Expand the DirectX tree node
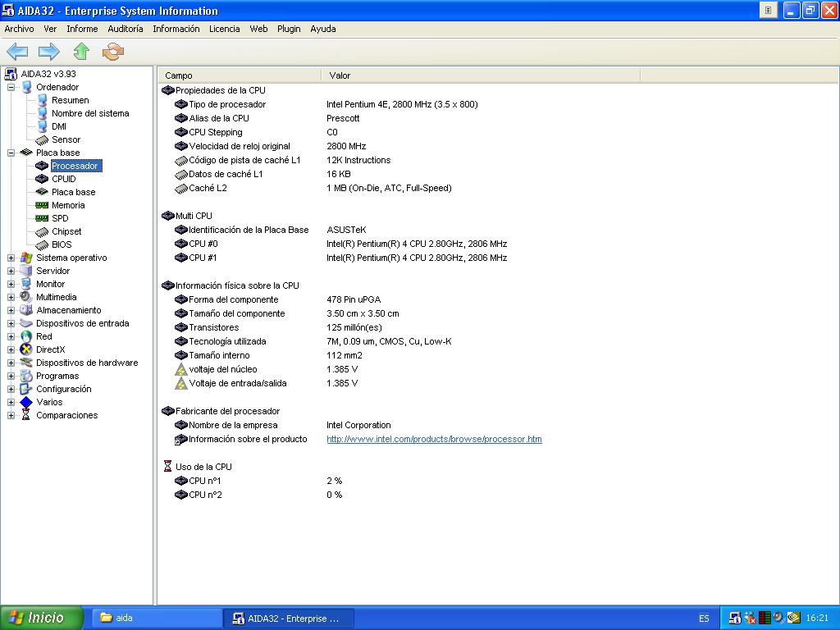840x630 pixels. click(11, 349)
